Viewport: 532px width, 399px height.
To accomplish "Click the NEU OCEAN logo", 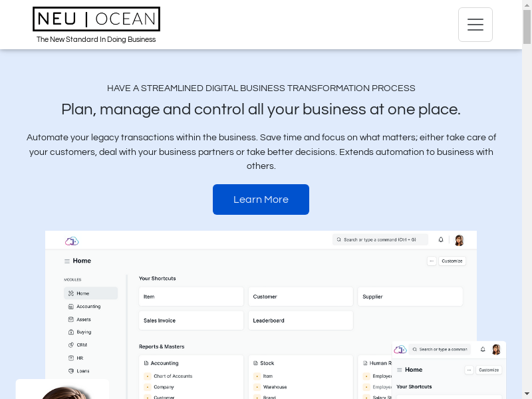I will click(96, 19).
